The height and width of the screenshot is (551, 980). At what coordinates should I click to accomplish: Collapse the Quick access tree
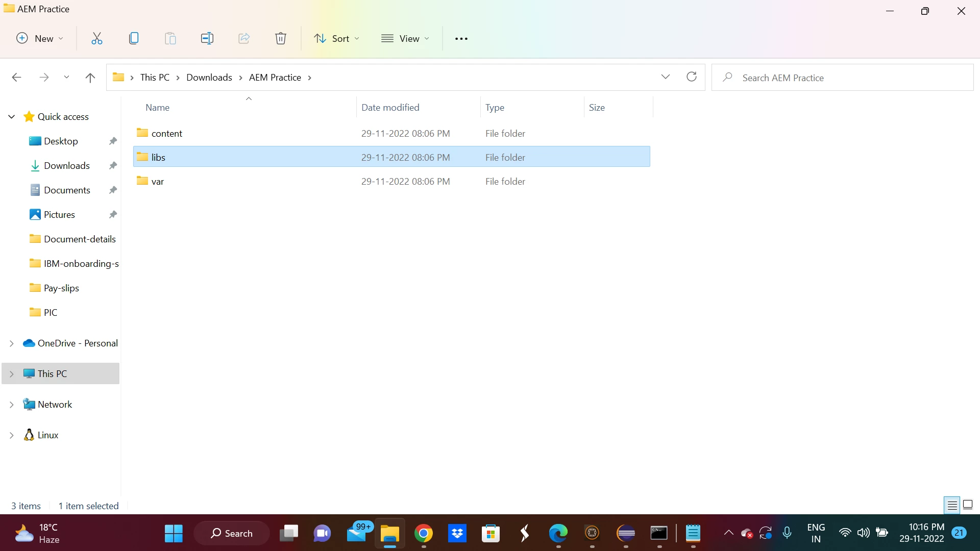point(12,117)
